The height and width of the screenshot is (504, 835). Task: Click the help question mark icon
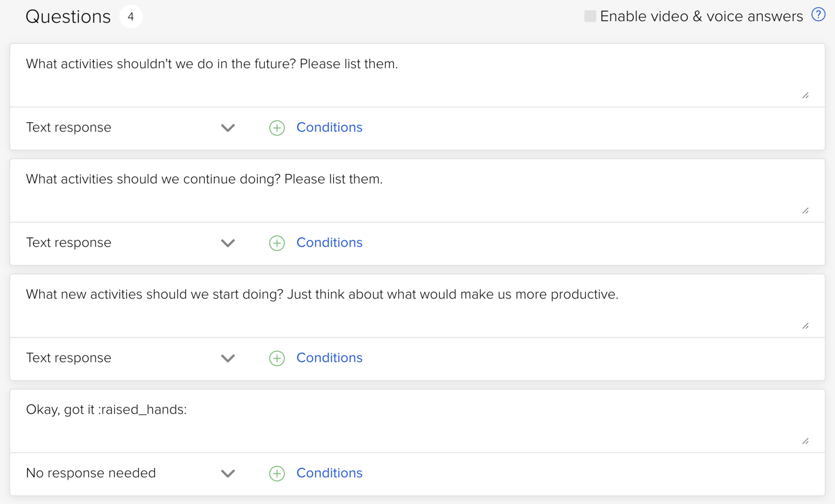coord(818,15)
